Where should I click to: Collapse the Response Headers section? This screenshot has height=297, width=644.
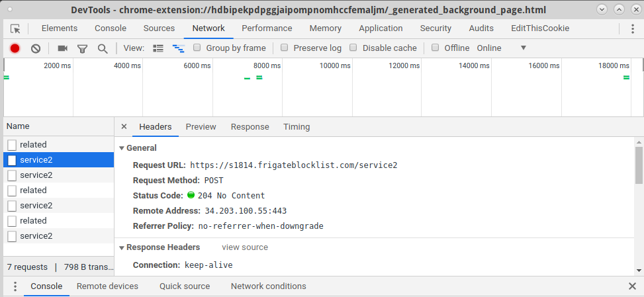point(122,247)
